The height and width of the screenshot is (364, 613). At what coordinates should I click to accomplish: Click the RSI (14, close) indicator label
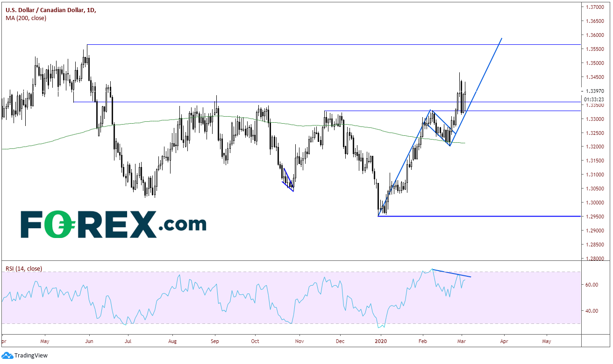24,269
